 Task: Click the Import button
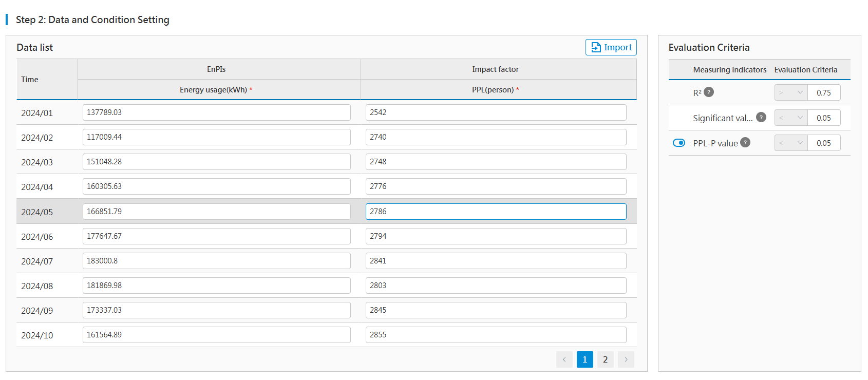(x=611, y=47)
